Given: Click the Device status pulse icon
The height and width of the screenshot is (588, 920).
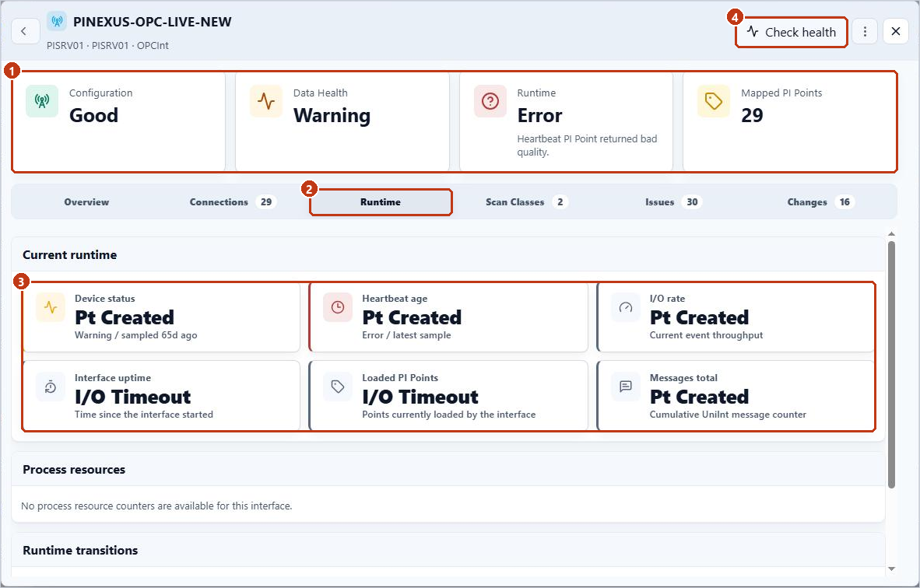Looking at the screenshot, I should tap(51, 307).
